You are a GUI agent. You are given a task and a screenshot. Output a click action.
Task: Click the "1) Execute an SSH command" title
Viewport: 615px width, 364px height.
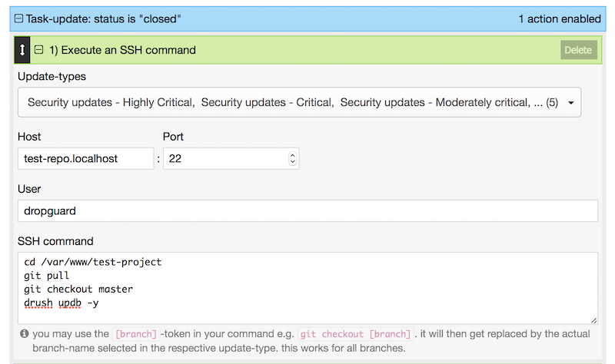tap(122, 50)
